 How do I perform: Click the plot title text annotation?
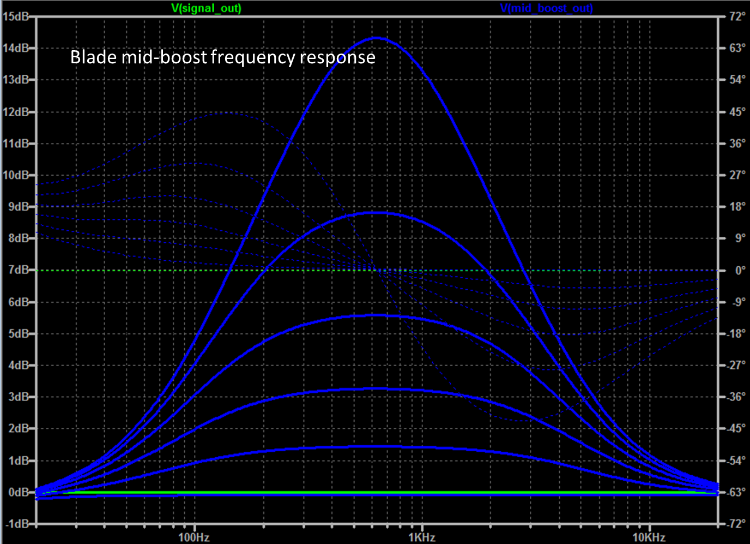point(222,58)
